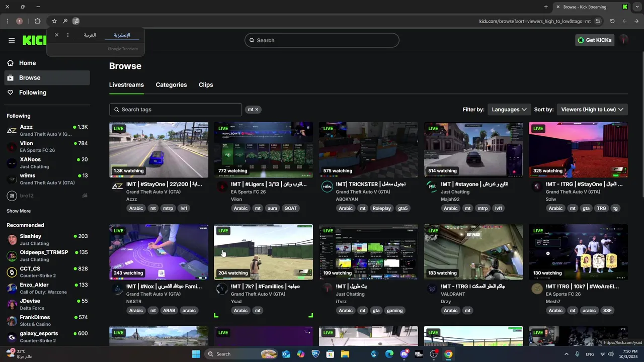The width and height of the screenshot is (644, 362).
Task: Open the profile avatar next to Get KICKs
Action: point(624,40)
